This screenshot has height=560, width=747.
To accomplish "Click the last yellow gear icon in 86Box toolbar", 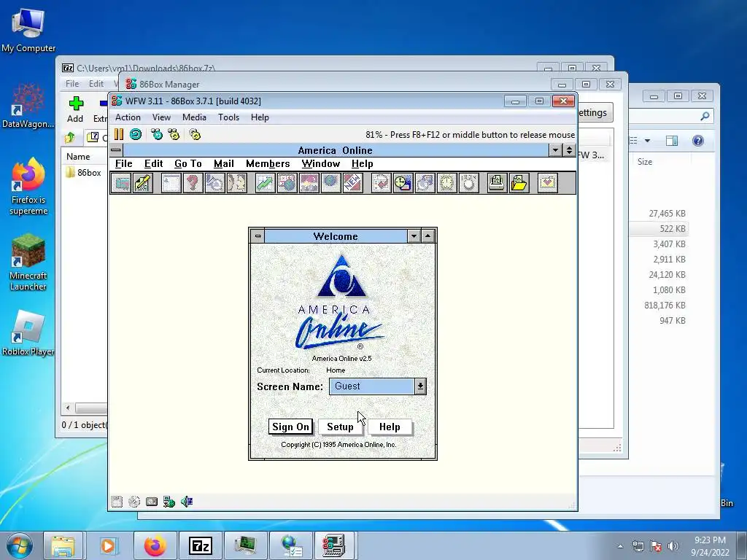I will [x=195, y=134].
